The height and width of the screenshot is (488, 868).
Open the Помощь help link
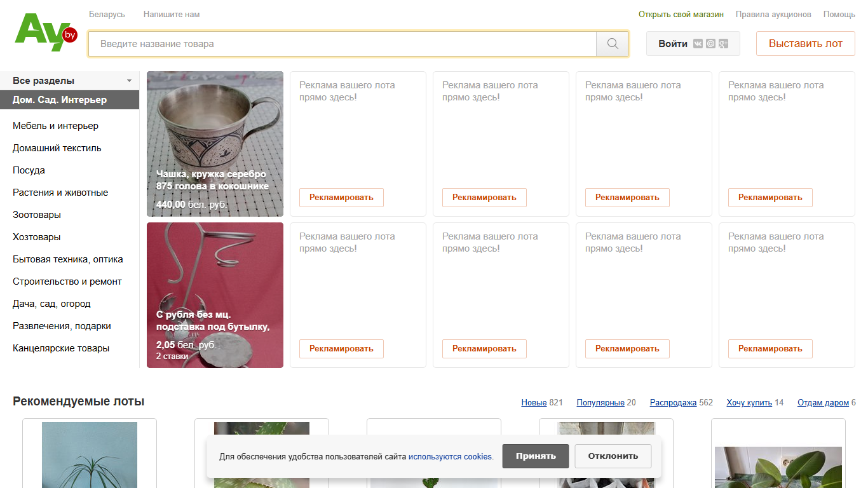pos(839,14)
